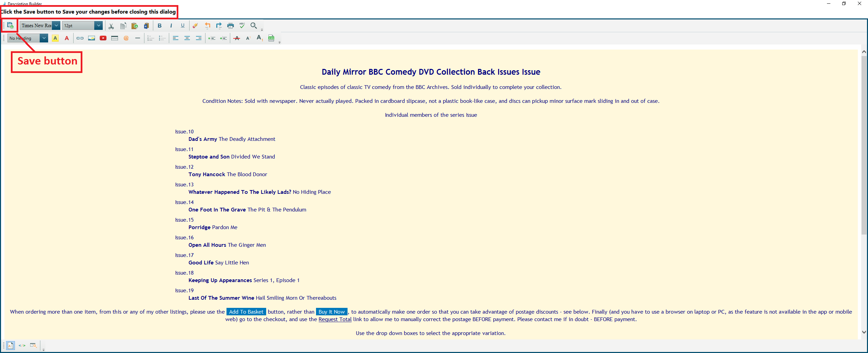Restore down the Description Builder window
This screenshot has height=353, width=868.
click(844, 4)
